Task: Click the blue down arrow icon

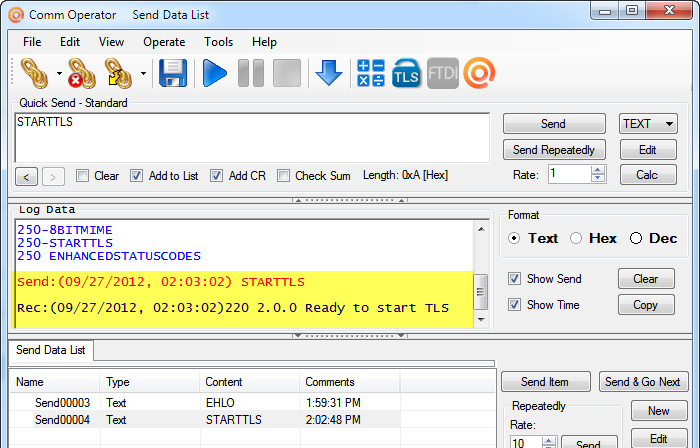Action: point(329,73)
